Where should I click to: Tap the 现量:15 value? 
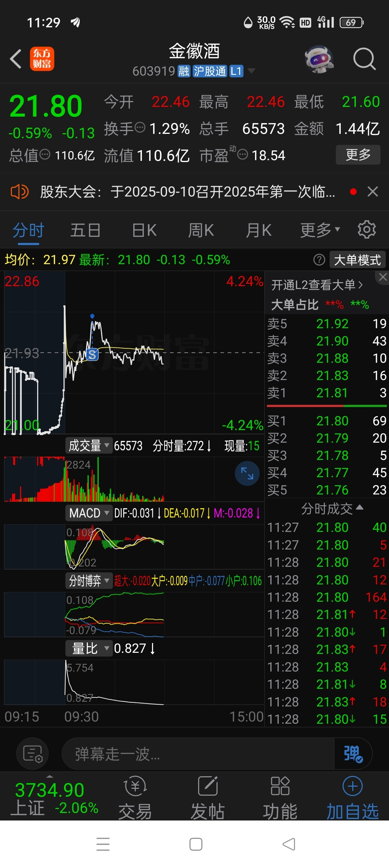pos(242,446)
